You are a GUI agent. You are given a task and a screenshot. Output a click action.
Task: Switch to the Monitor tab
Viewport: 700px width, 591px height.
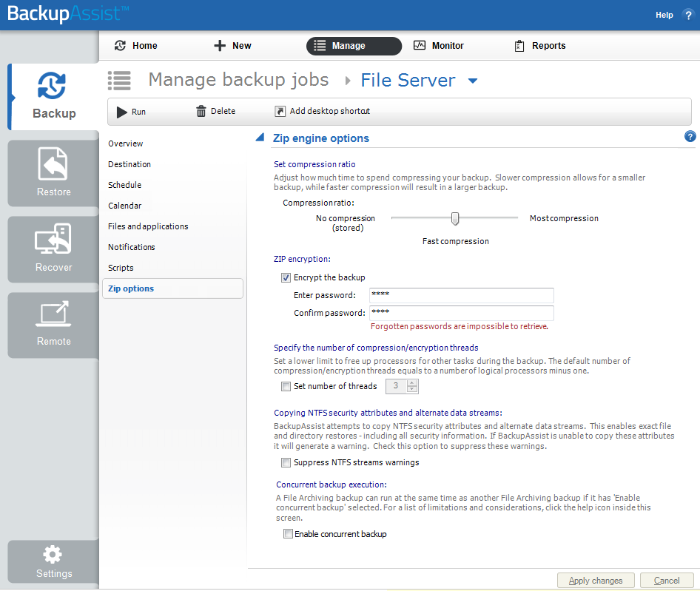[x=438, y=46]
